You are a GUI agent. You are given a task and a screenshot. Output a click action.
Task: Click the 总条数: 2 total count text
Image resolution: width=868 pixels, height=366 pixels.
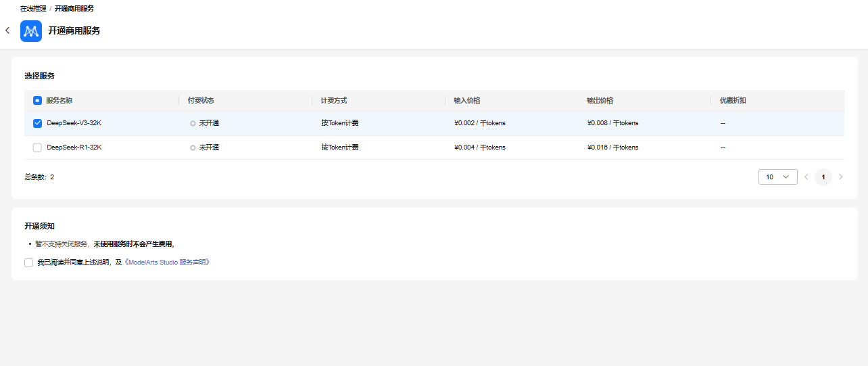[39, 177]
